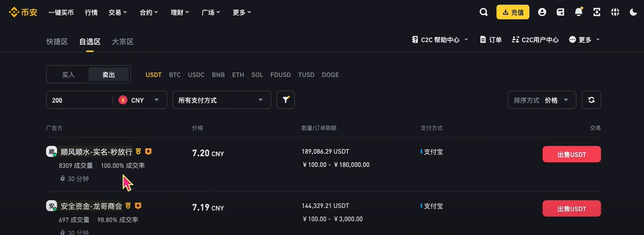Open the funnel filter icon
Viewport: 644px width, 235px height.
286,100
